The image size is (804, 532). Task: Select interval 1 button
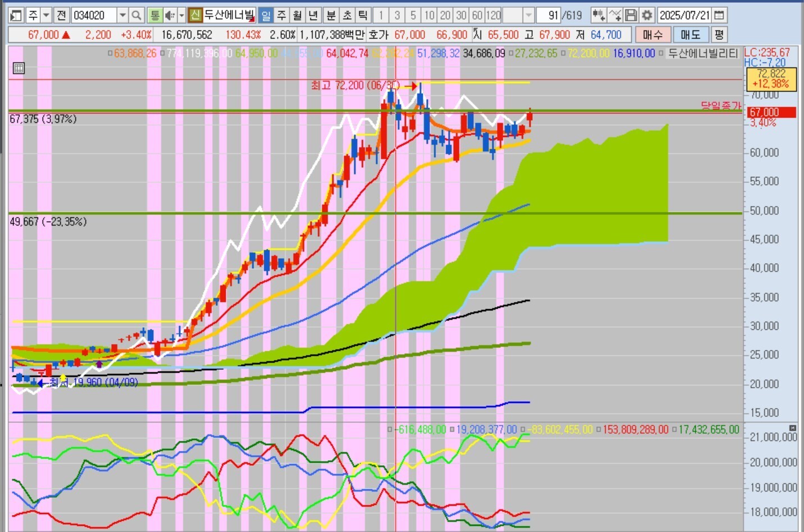381,15
